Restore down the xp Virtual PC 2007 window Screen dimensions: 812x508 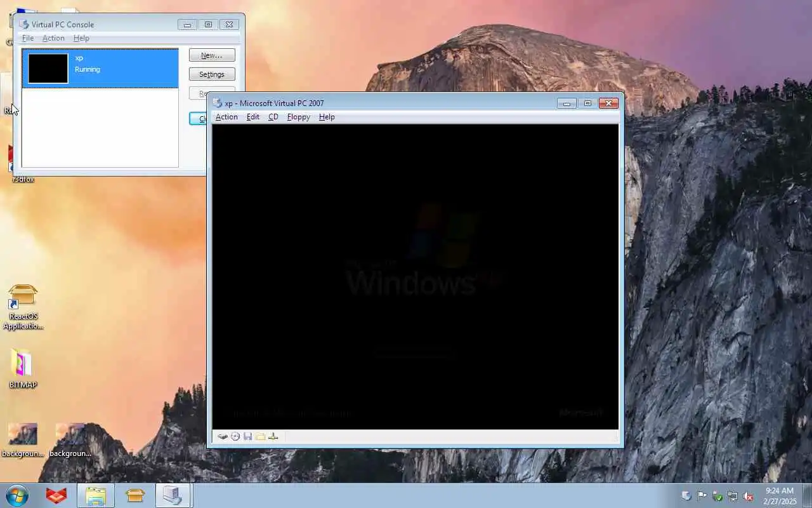[587, 103]
